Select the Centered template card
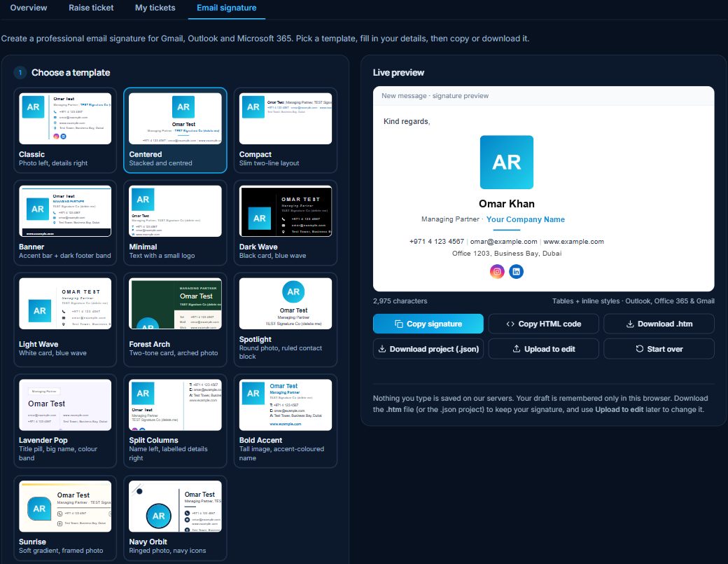 coord(175,130)
